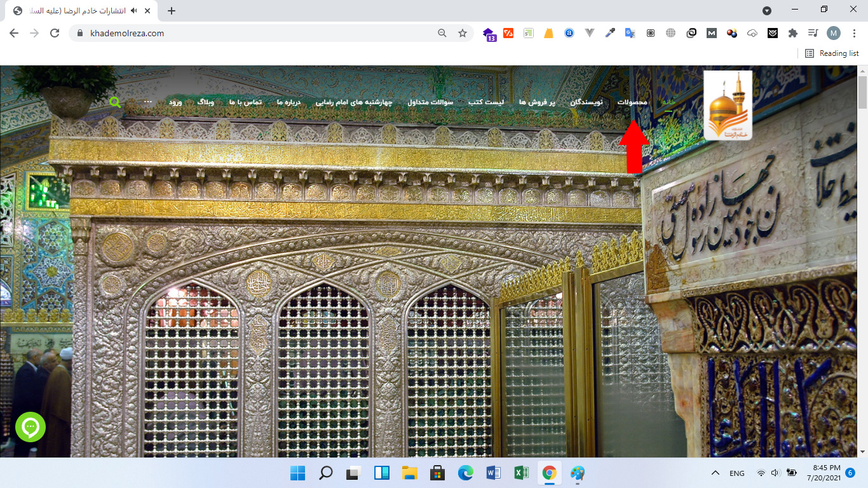Click the Khadem al-Reza publisher logo
The height and width of the screenshot is (488, 868).
pos(727,105)
